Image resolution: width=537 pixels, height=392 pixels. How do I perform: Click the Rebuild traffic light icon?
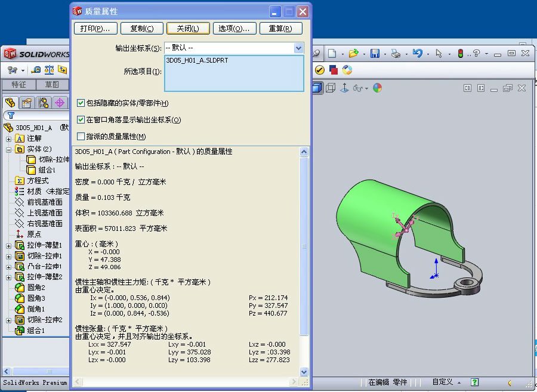coord(460,54)
